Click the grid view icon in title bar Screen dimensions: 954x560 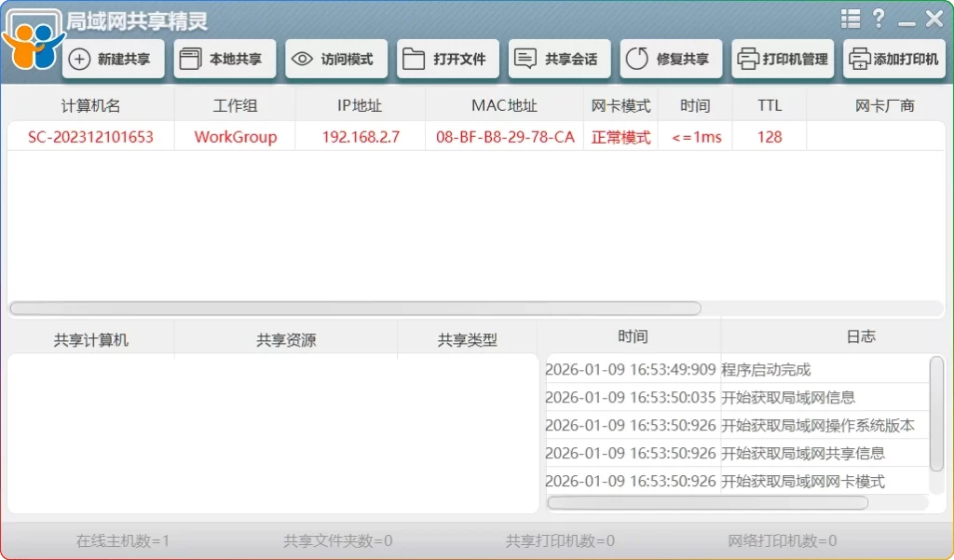pyautogui.click(x=850, y=18)
